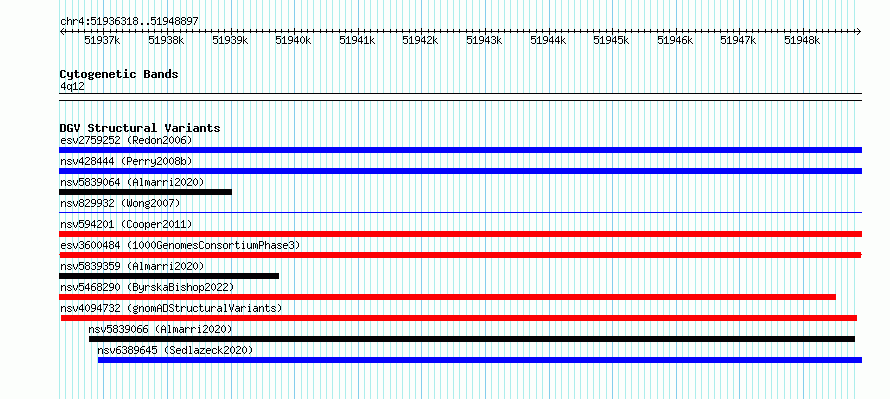Click the 51940k ruler tick label

pos(293,40)
